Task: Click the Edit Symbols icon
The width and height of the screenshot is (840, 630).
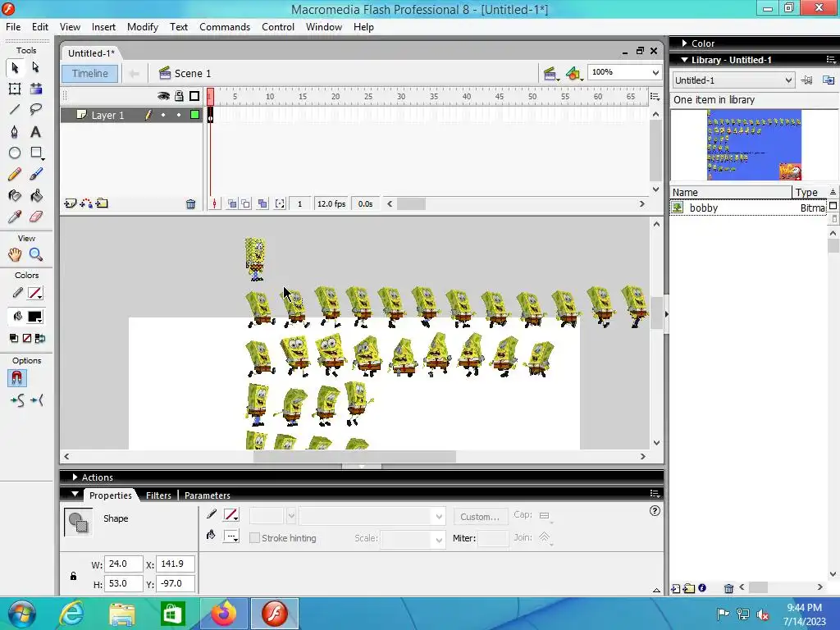Action: click(x=573, y=74)
